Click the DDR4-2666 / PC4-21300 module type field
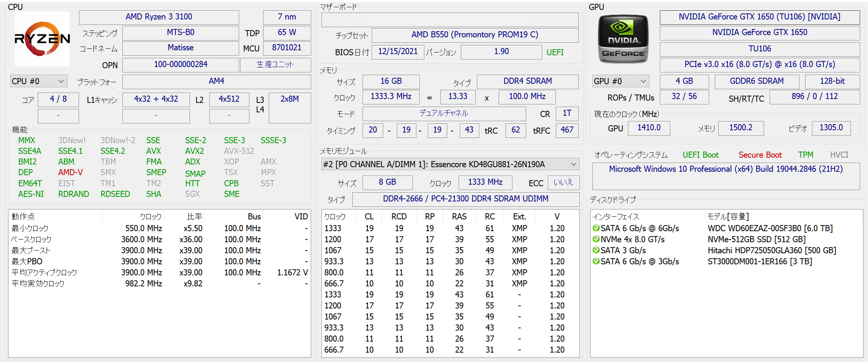 tap(466, 199)
